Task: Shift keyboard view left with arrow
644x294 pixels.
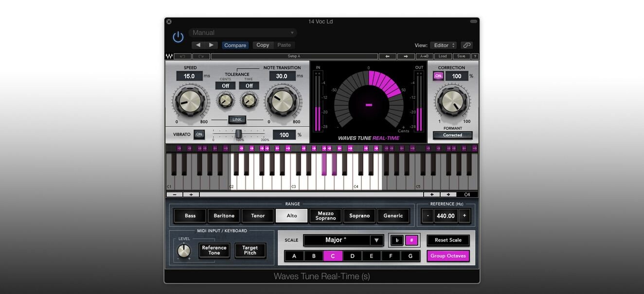Action: point(431,194)
